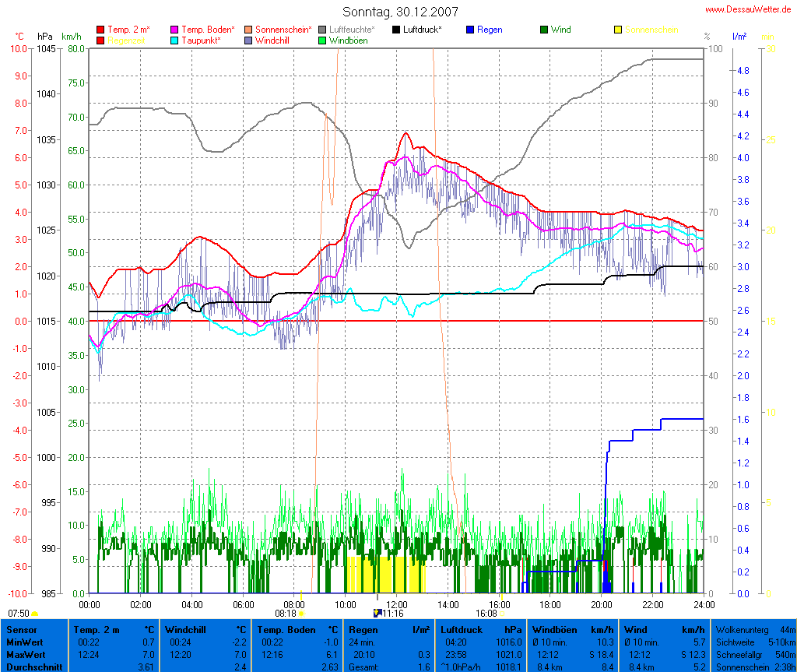
Task: Open the www.DessauWetter.de link
Action: coord(747,9)
